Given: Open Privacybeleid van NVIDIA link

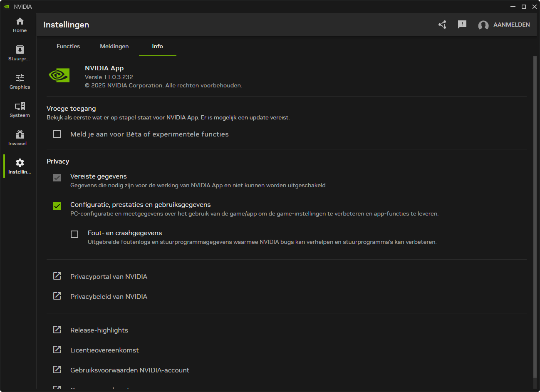Looking at the screenshot, I should click(x=109, y=296).
